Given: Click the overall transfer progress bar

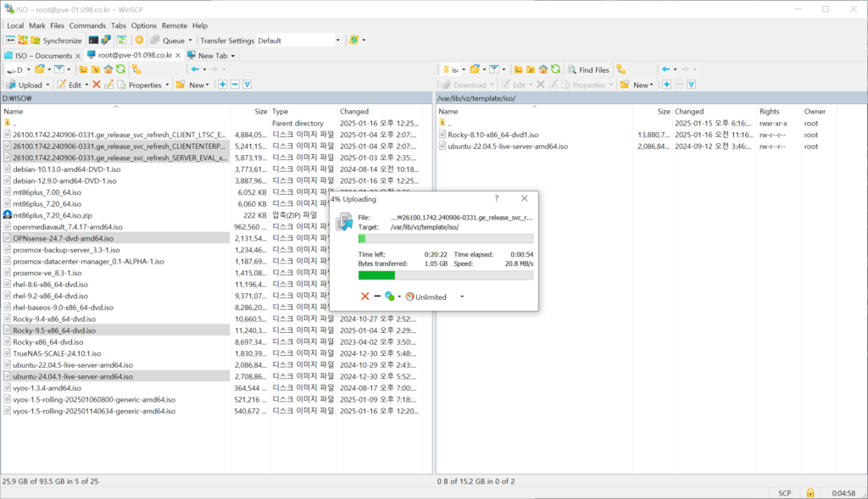Looking at the screenshot, I should coord(445,274).
